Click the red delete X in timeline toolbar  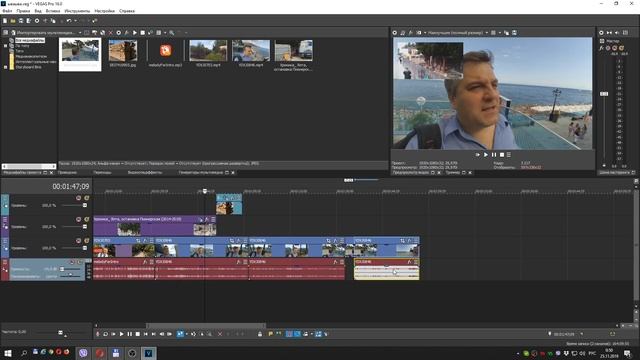[x=220, y=334]
